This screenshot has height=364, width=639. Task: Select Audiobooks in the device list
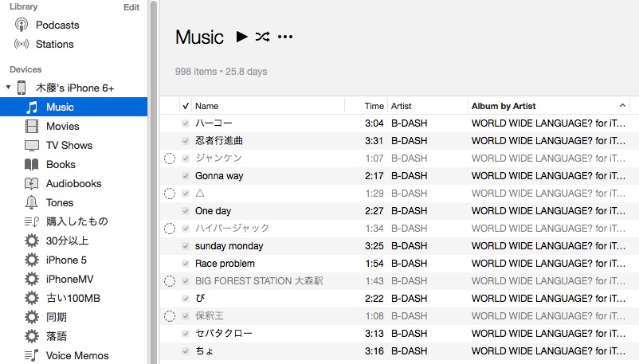(73, 183)
